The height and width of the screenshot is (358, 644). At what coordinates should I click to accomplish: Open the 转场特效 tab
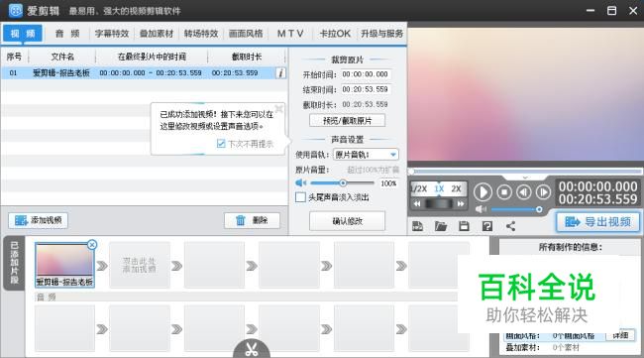tap(201, 34)
